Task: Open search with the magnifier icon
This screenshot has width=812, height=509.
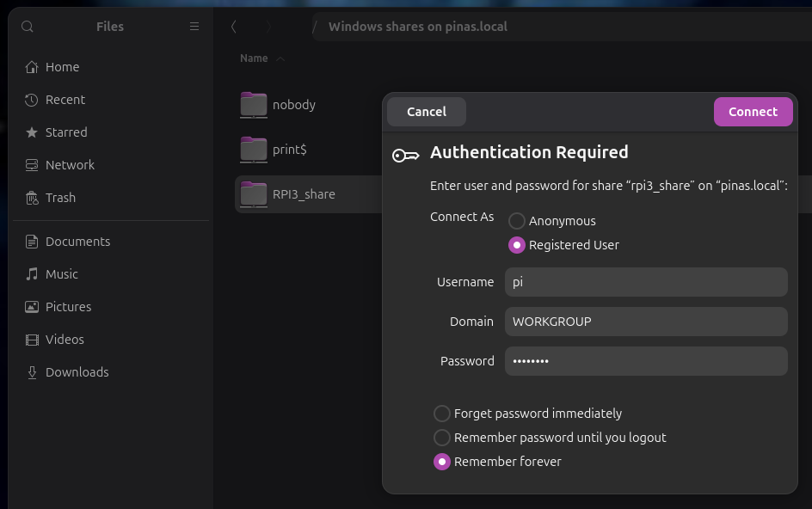Action: 28,27
